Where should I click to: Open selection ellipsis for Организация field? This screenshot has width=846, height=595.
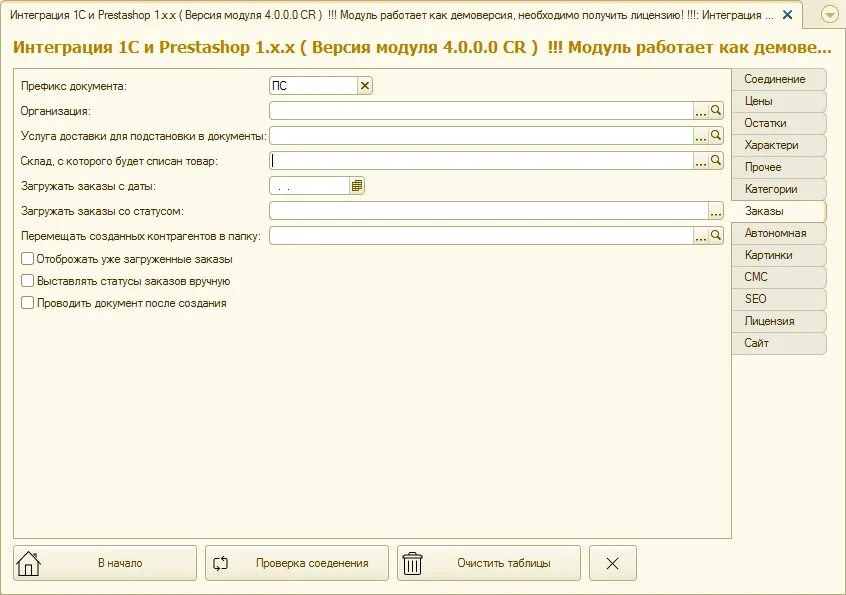[700, 111]
